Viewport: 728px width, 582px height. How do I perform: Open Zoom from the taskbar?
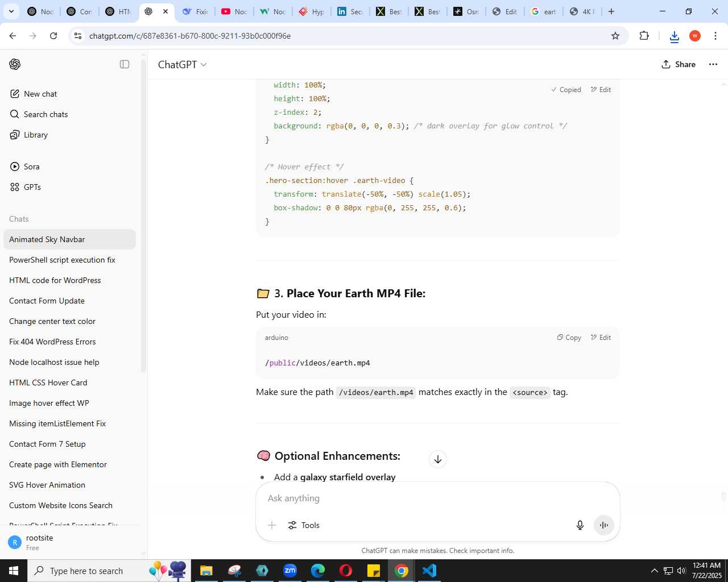[290, 571]
